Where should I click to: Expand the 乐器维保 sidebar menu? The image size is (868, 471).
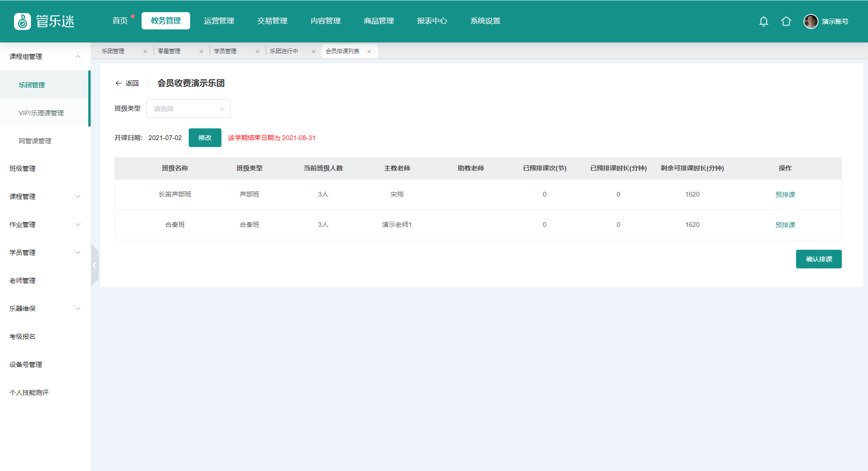[78, 309]
